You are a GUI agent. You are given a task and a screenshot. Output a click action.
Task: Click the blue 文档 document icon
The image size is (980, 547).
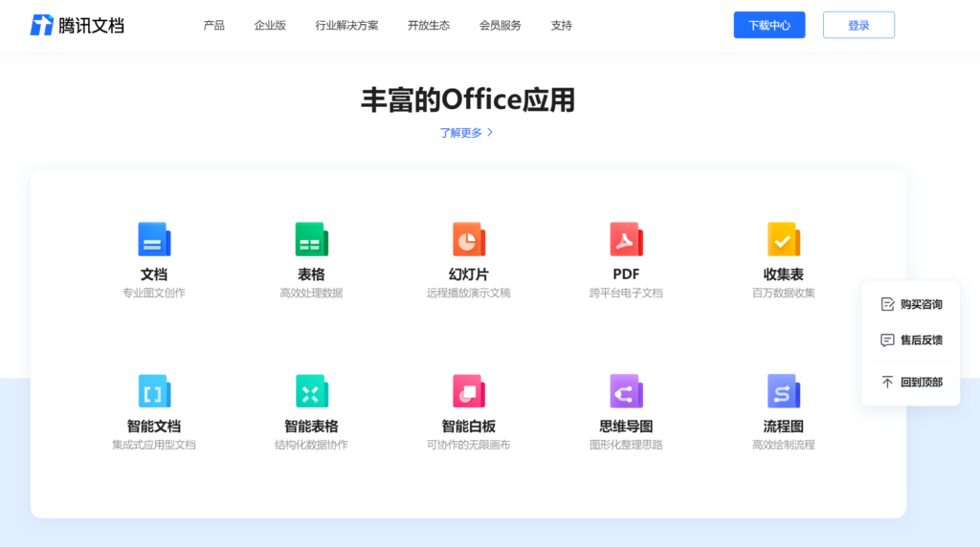pos(154,239)
